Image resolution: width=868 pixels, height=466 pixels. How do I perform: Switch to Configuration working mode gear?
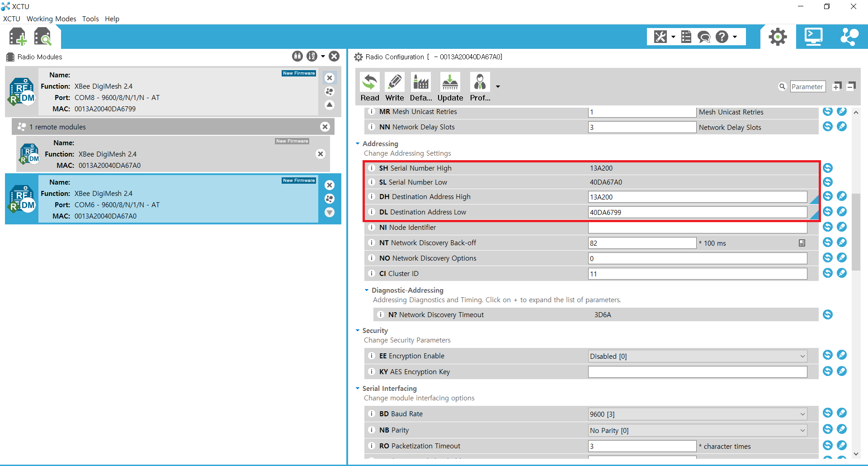(x=778, y=37)
